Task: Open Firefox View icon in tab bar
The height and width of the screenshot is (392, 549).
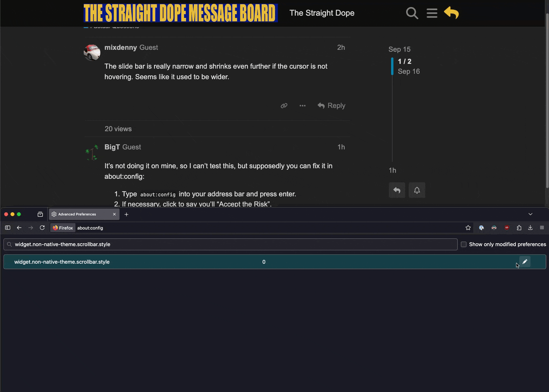Action: (40, 215)
